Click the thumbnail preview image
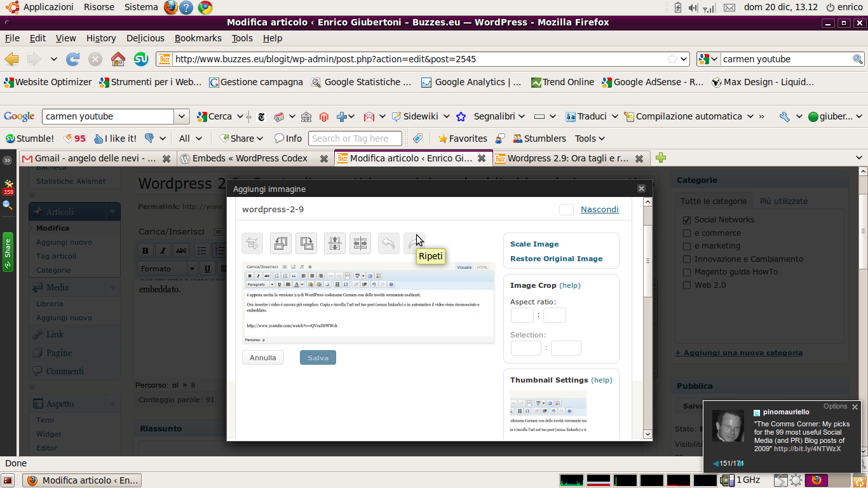 click(x=548, y=414)
